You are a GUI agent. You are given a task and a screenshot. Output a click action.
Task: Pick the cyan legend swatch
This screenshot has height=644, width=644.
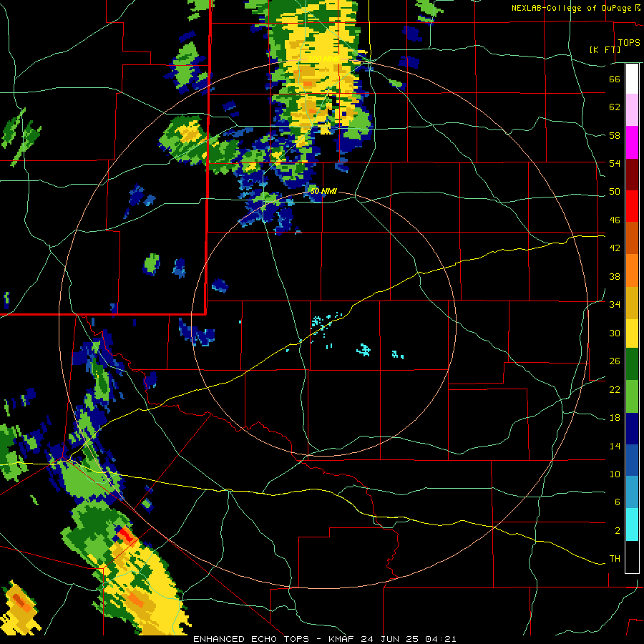[632, 525]
